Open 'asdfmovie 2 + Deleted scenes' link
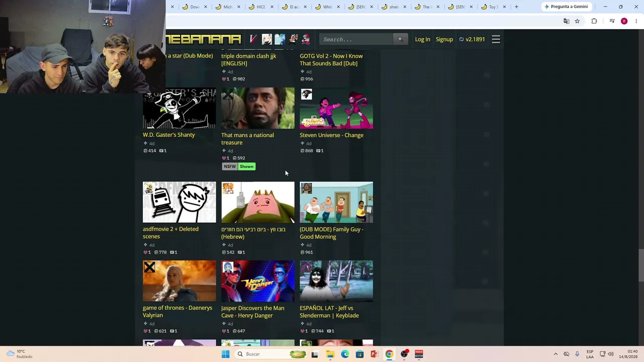 tap(171, 233)
